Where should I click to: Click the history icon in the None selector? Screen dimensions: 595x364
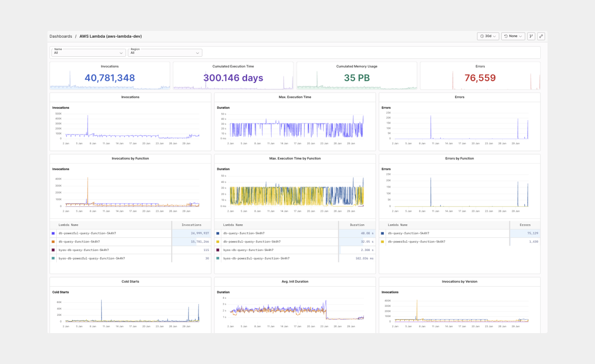click(506, 36)
